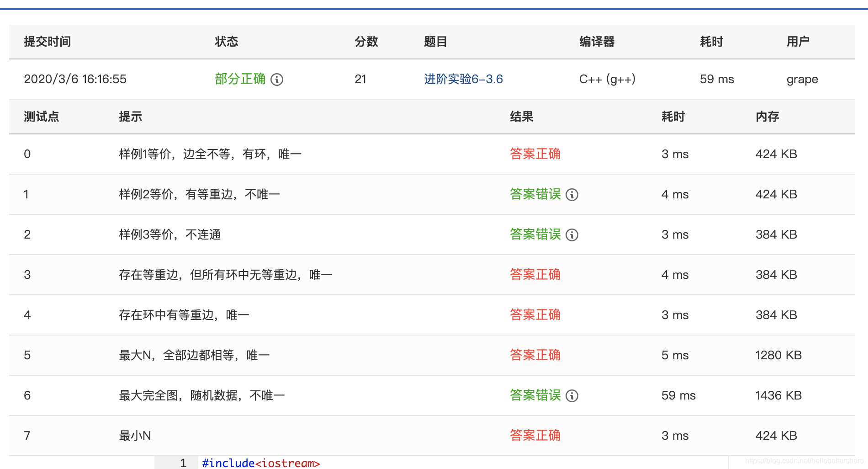This screenshot has height=469, width=868.
Task: Click the 编译器 column header
Action: pos(597,42)
